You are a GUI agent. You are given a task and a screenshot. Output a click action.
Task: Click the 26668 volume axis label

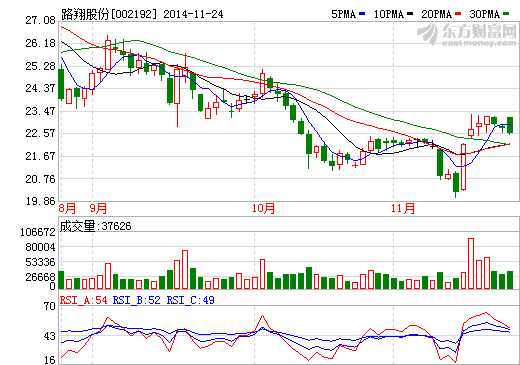pyautogui.click(x=40, y=277)
